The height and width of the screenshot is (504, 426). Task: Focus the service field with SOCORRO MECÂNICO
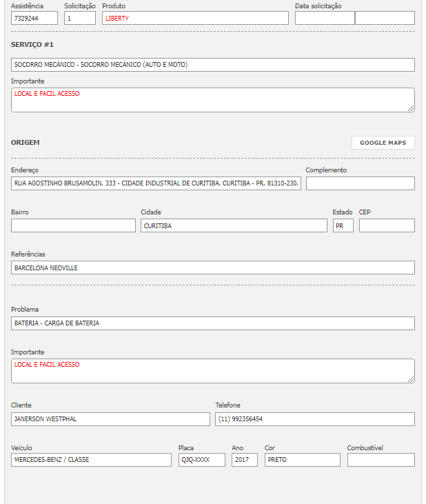point(213,65)
